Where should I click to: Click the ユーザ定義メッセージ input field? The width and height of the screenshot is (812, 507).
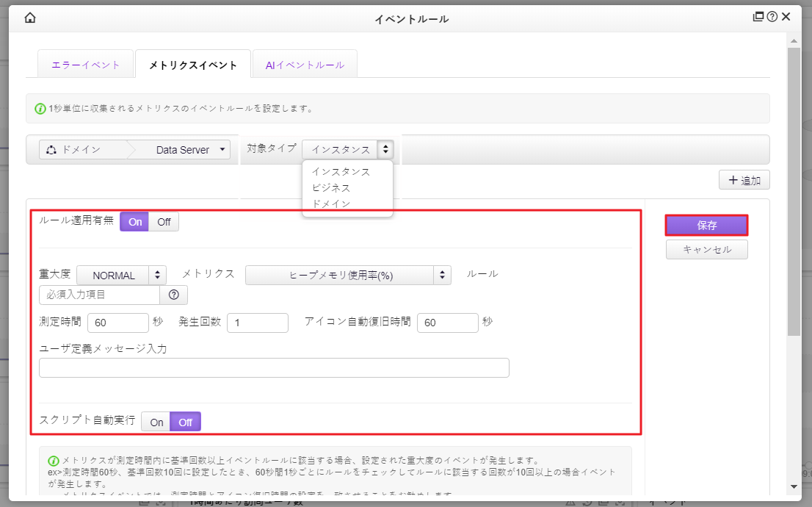[274, 368]
